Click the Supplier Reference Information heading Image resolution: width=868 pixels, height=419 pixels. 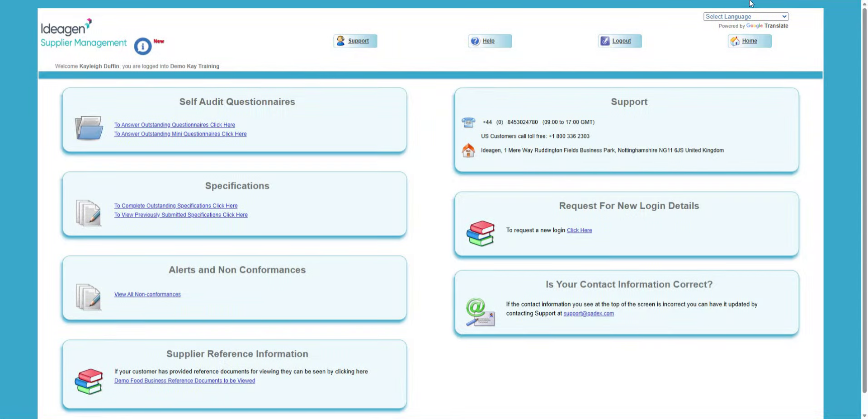pos(237,354)
